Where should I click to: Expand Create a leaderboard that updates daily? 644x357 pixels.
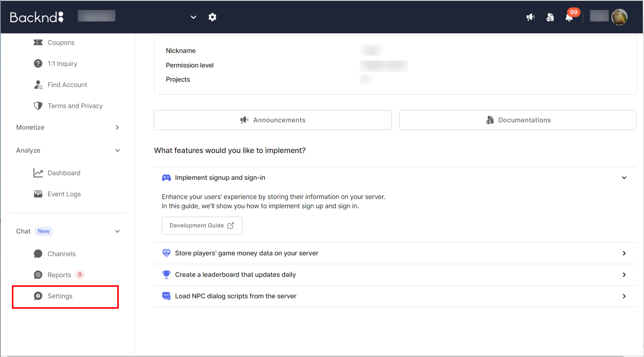click(395, 275)
